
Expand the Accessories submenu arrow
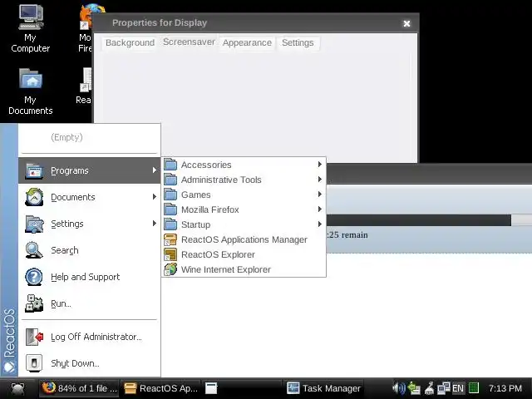319,165
